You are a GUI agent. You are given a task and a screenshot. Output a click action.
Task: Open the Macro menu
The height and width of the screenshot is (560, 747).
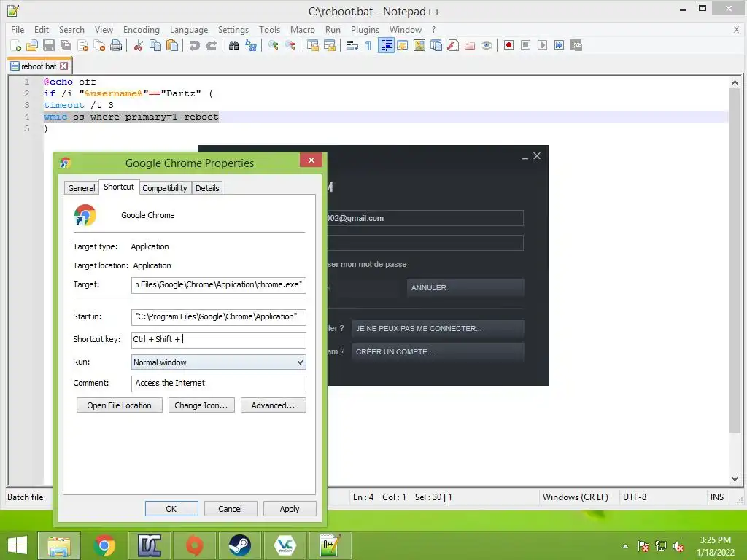click(x=303, y=29)
